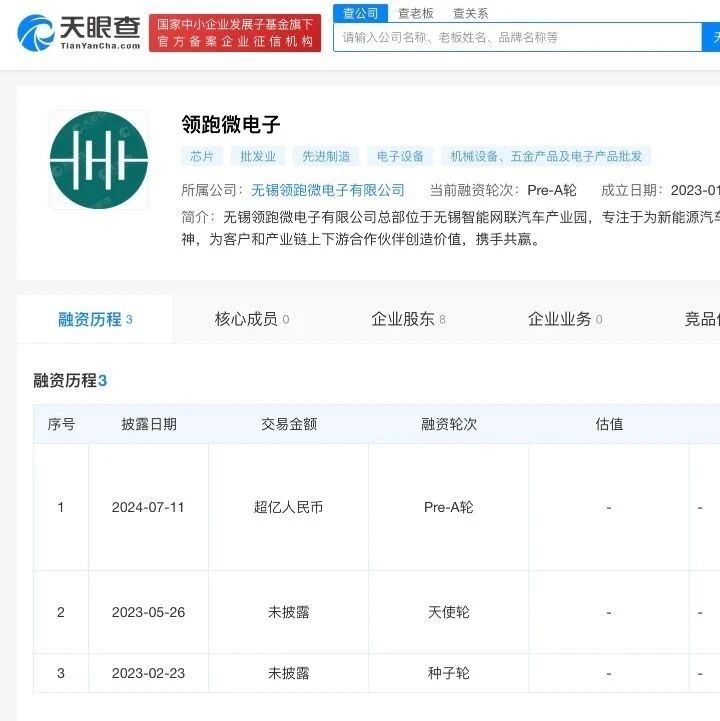Switch to the 查老板 search tab
This screenshot has height=721, width=720.
click(x=416, y=13)
